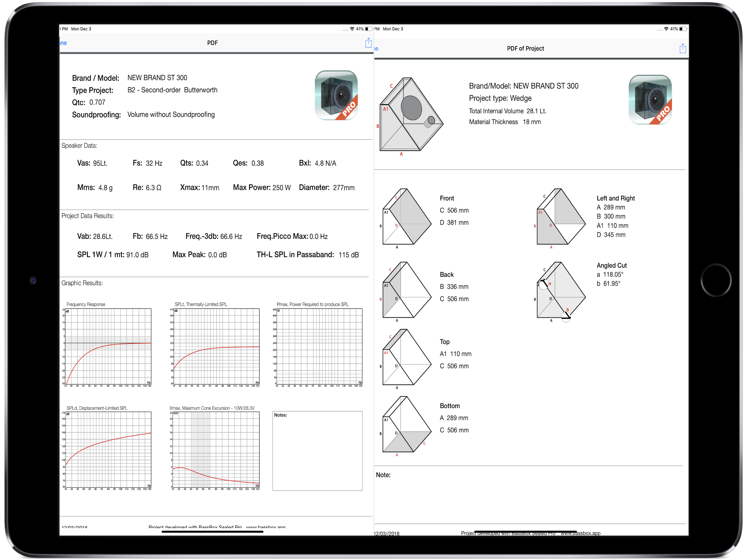Tap the Done link in PDF of Project screen

click(376, 49)
